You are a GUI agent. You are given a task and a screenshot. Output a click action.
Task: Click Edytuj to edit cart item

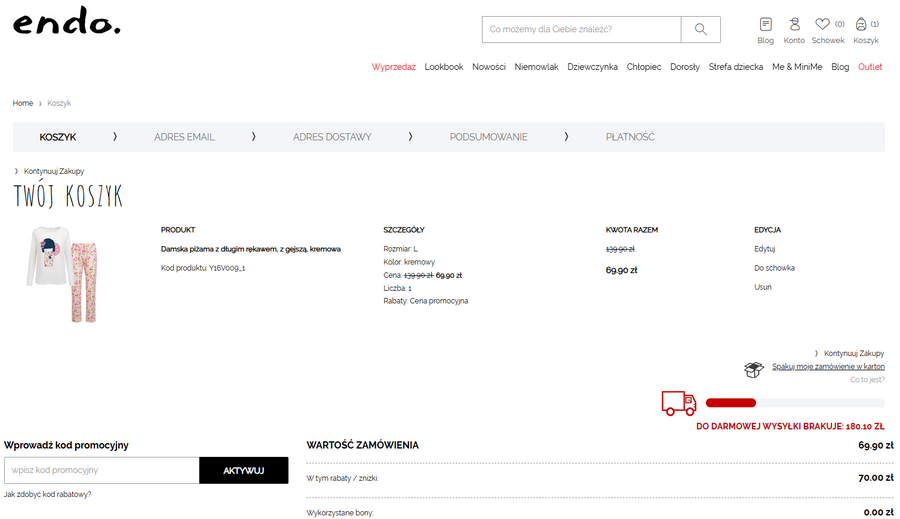[764, 249]
